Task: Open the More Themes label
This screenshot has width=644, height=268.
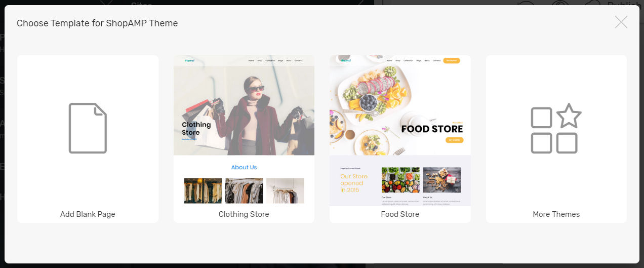Action: pyautogui.click(x=556, y=214)
